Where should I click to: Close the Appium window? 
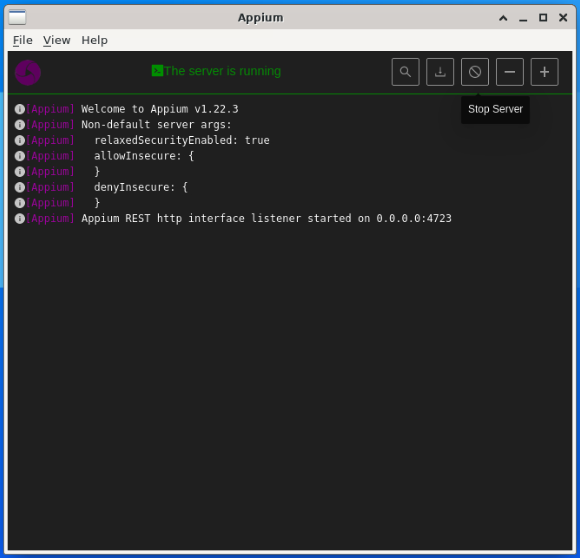(563, 18)
